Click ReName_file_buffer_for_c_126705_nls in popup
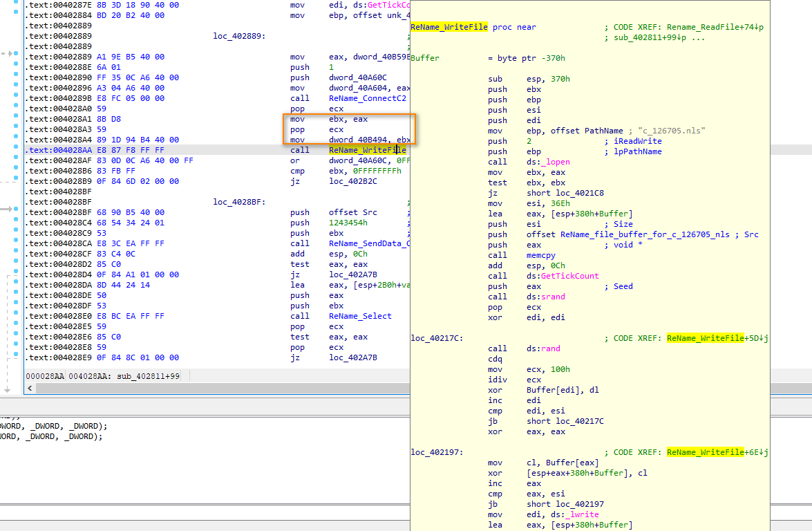812x531 pixels. click(645, 234)
